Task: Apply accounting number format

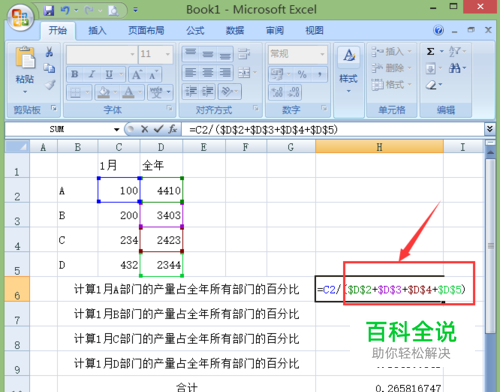Action: coord(277,74)
